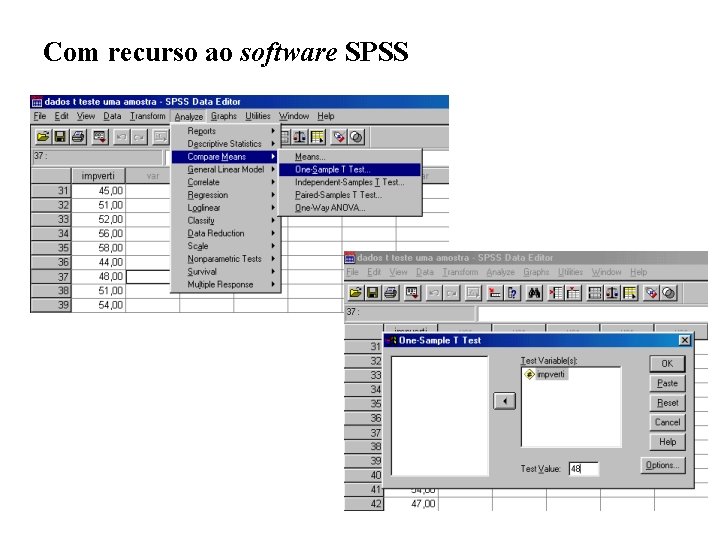The width and height of the screenshot is (720, 540).
Task: Click the Dialog Recall icon in the right window
Action: [412, 292]
